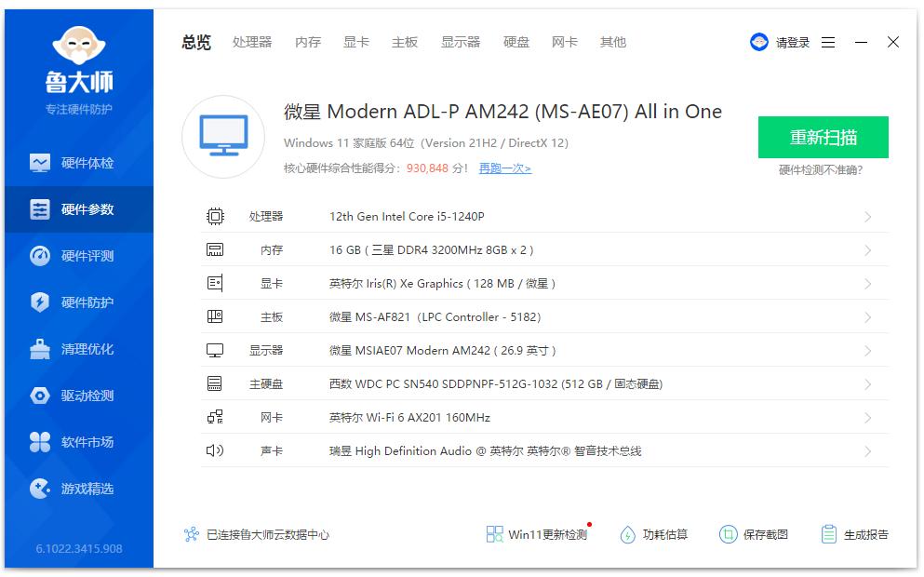The image size is (924, 577).
Task: Switch to the 硬盘 disk tab
Action: point(516,42)
